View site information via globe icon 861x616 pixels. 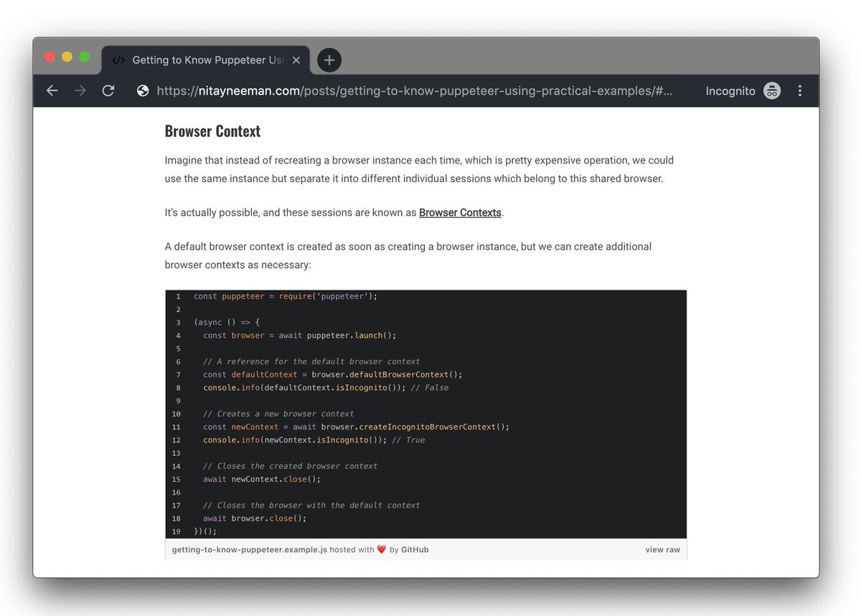point(143,91)
